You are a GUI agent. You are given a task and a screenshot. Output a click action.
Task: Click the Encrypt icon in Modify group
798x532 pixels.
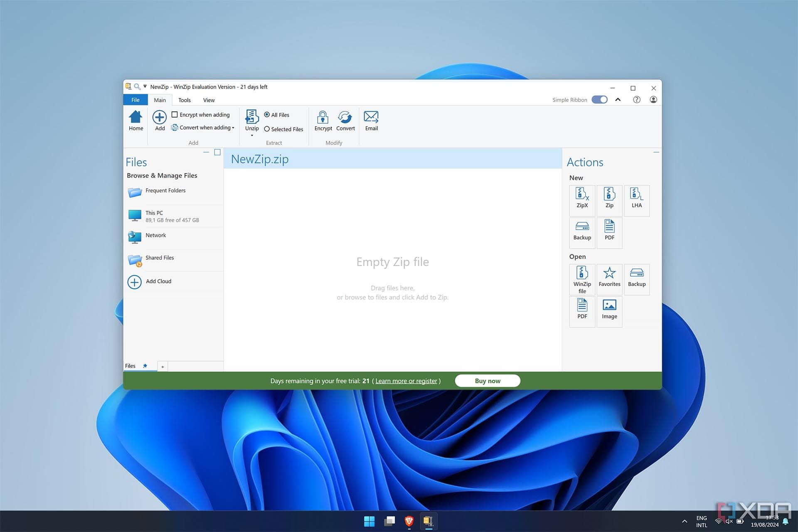click(323, 121)
